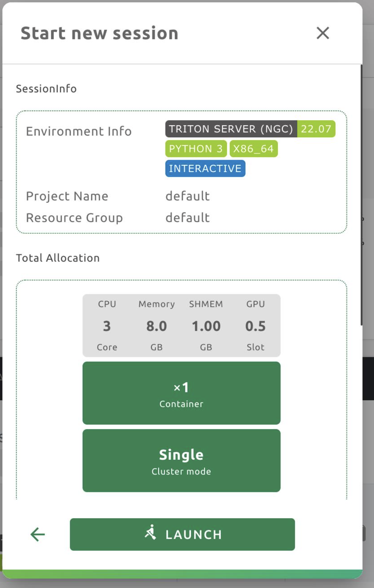Click the CPU core count display
This screenshot has height=588, width=374.
point(107,326)
